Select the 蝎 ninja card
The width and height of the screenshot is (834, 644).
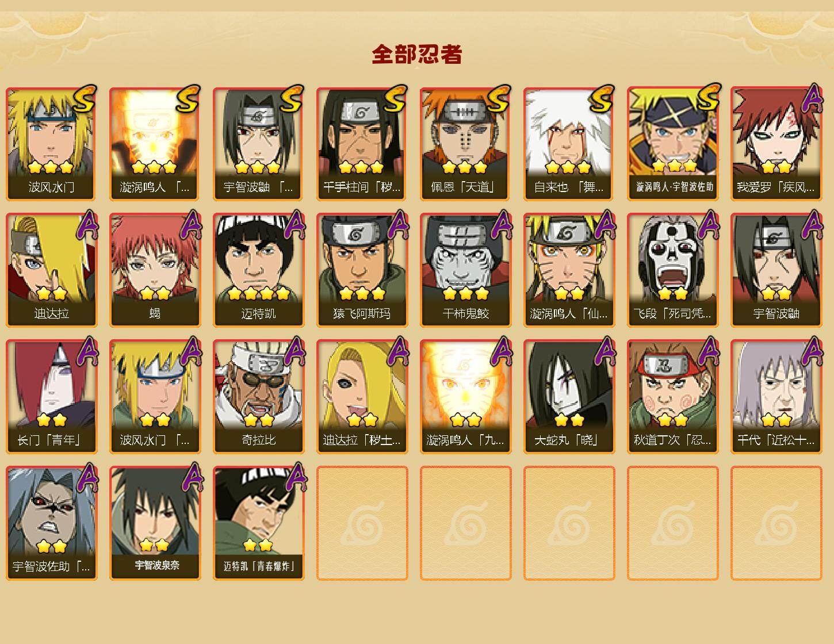[155, 270]
